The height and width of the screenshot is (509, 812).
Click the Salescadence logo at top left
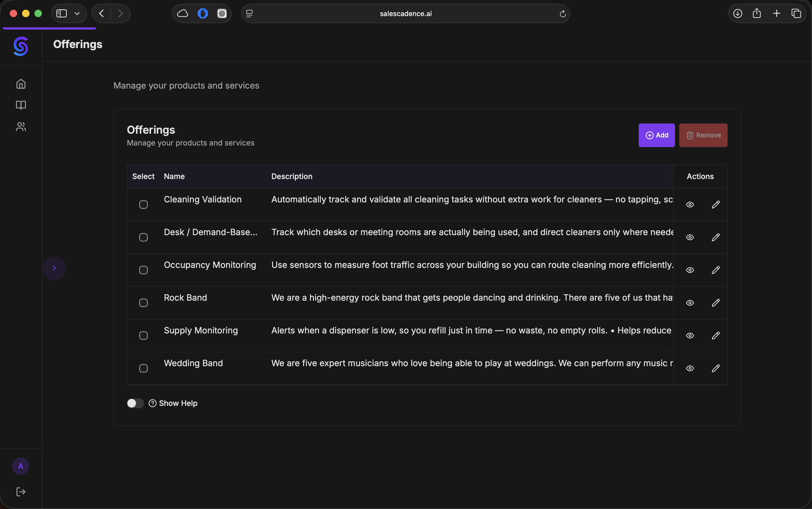20,46
